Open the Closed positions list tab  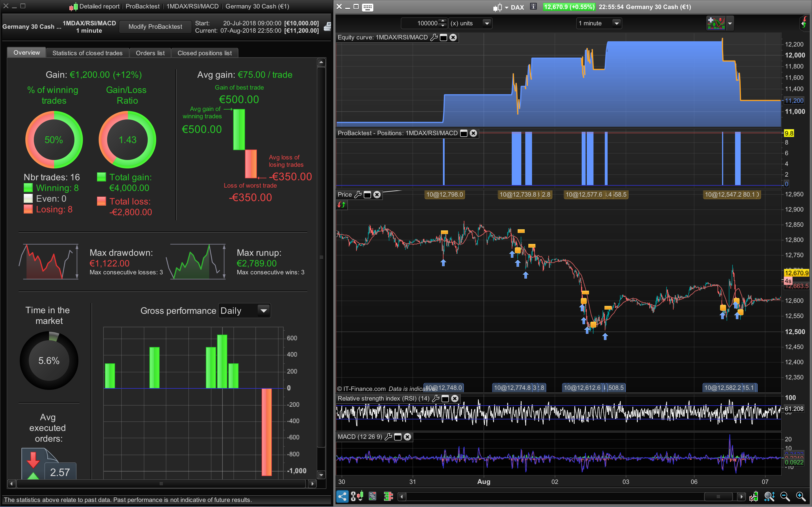(204, 53)
